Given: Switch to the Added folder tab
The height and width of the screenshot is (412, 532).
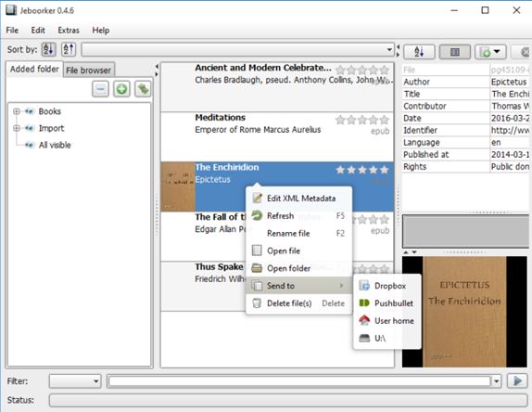Looking at the screenshot, I should coord(34,69).
